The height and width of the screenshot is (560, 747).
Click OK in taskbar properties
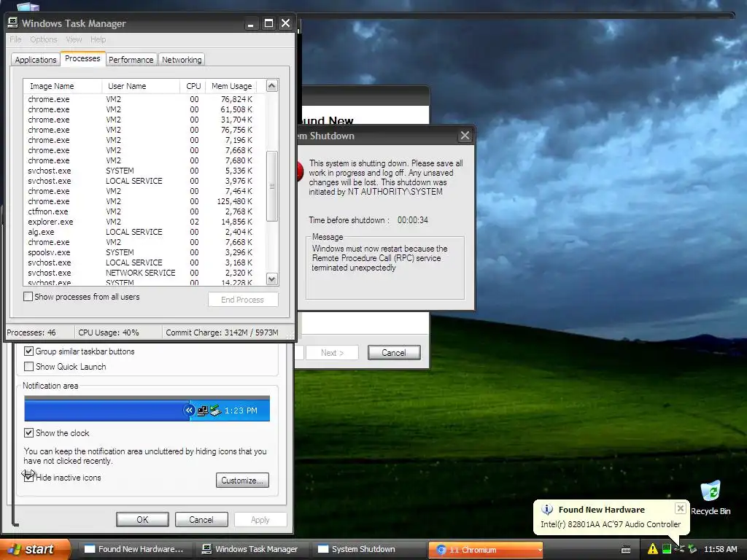coord(142,519)
